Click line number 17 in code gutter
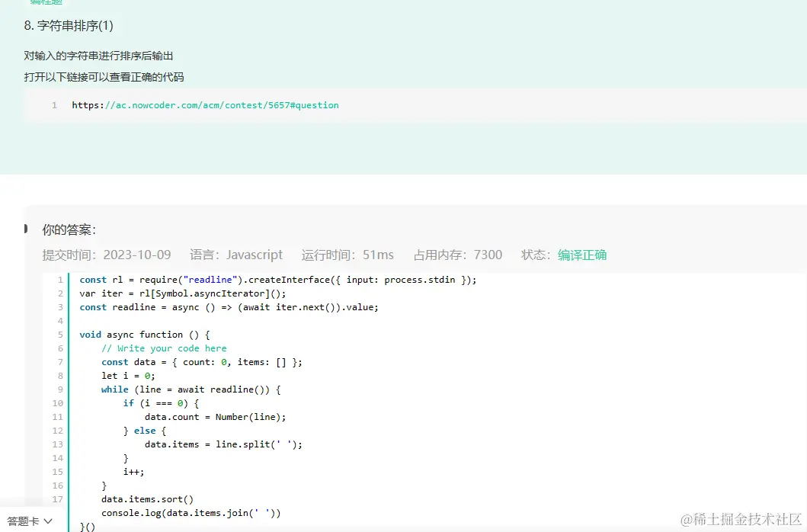Screen dimensions: 807x532 pyautogui.click(x=58, y=499)
